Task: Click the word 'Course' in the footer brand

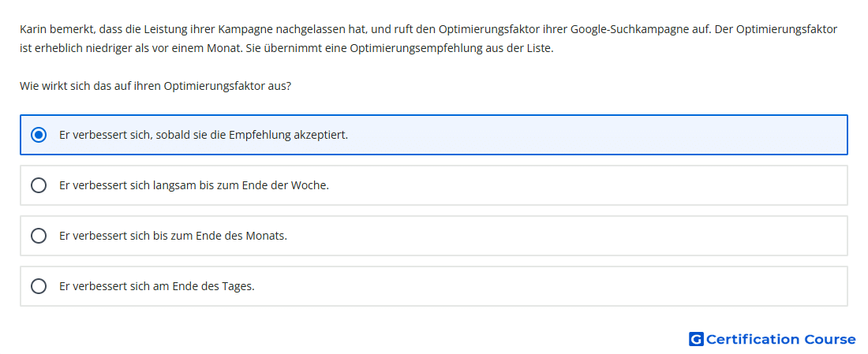Action: click(x=830, y=339)
